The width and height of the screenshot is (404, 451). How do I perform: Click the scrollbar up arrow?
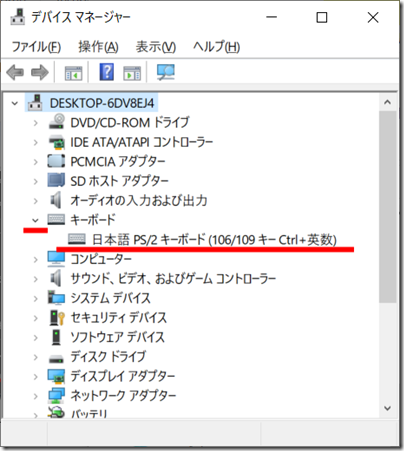click(387, 102)
